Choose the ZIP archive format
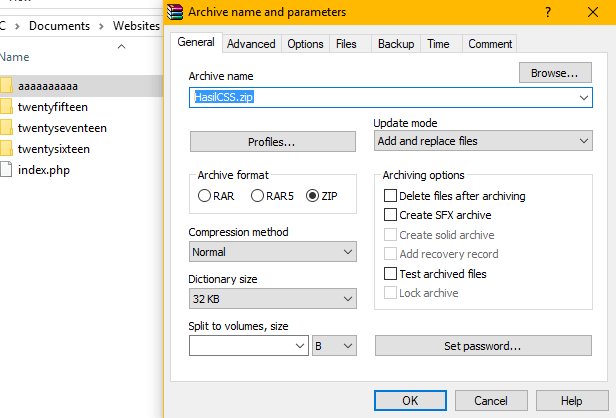Image resolution: width=616 pixels, height=418 pixels. coord(312,196)
